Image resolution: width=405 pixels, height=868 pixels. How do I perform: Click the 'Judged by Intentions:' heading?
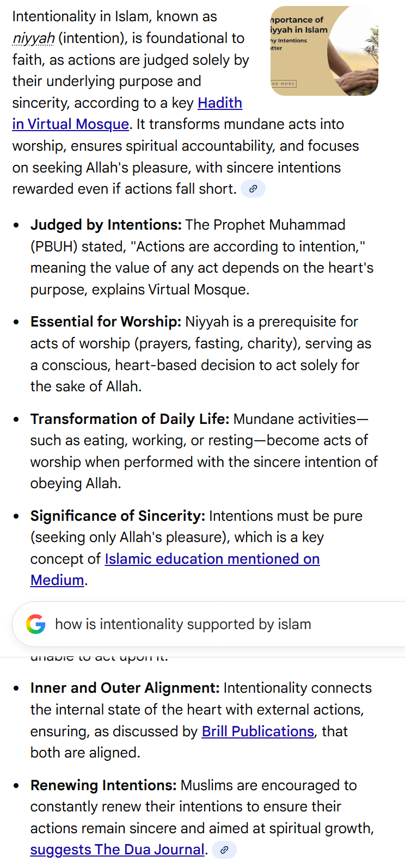click(x=106, y=225)
